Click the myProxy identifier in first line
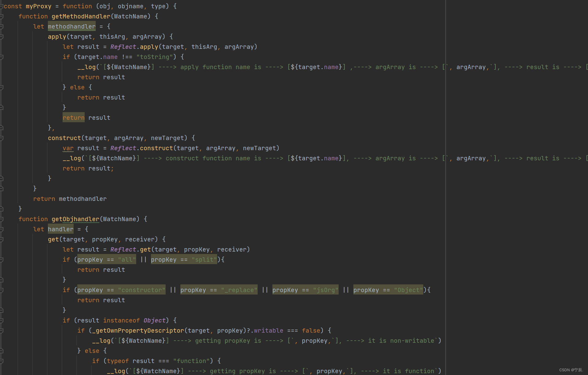Screen dimensions: 588x375 pyautogui.click(x=39, y=6)
